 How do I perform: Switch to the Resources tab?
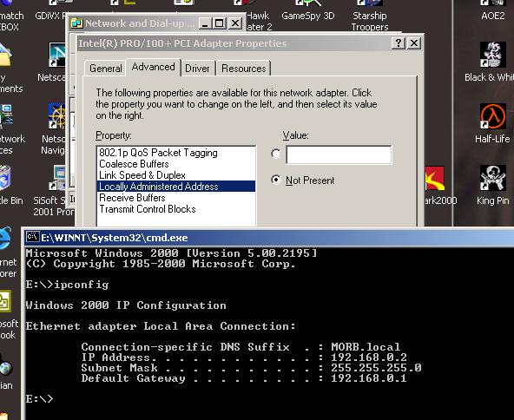(x=244, y=69)
